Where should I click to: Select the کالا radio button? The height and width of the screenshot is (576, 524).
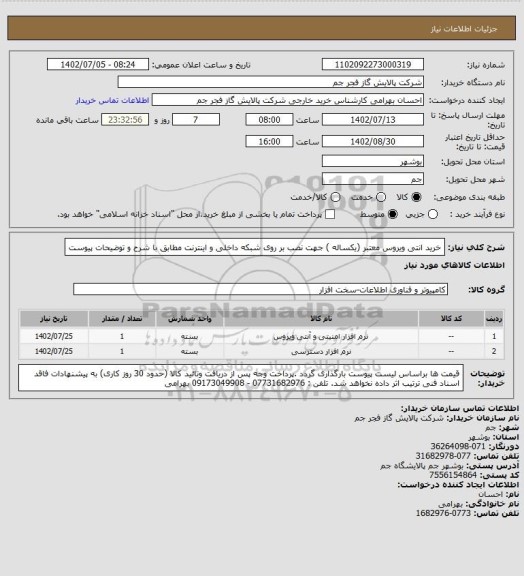pyautogui.click(x=416, y=197)
